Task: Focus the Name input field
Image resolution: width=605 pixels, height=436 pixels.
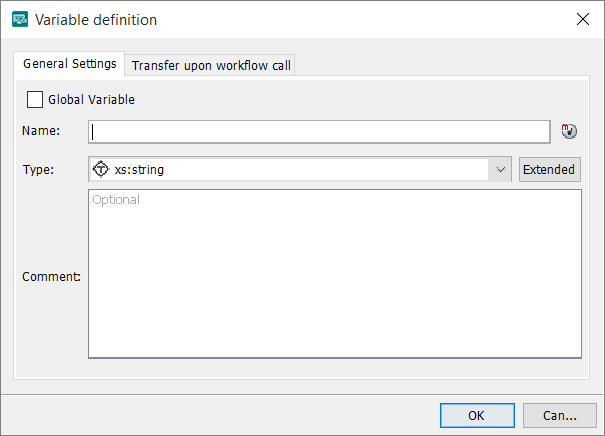Action: coord(320,131)
